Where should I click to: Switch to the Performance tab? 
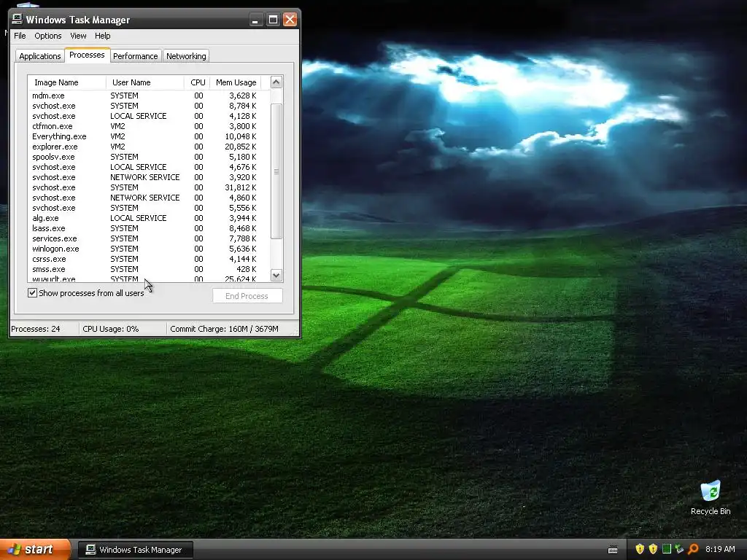click(x=135, y=56)
